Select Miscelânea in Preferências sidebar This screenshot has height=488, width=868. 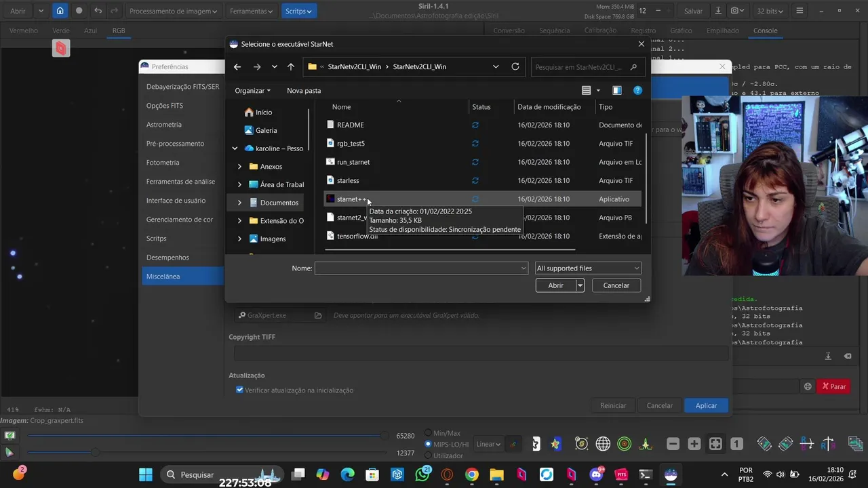tap(182, 276)
